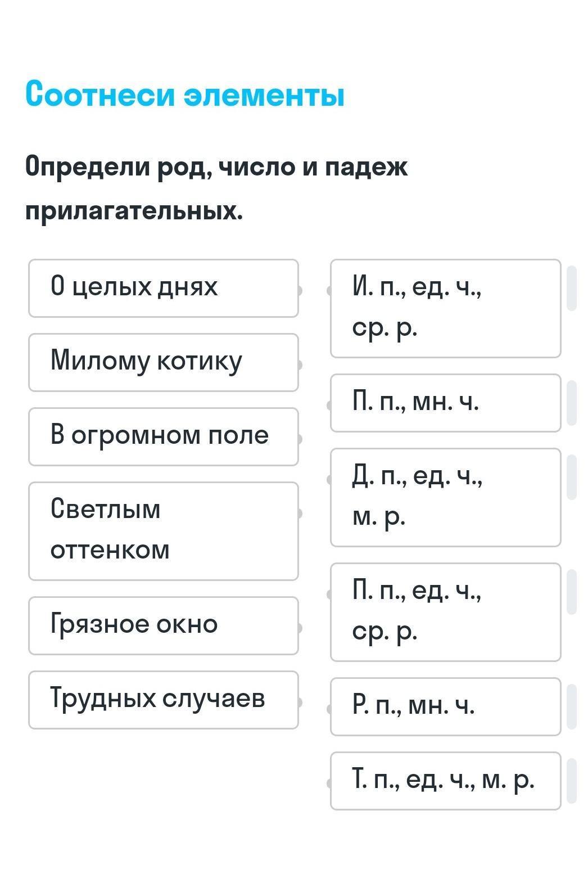Select answer "И. п., ед. ч., ср. р."
Screen dimensions: 588x869
(445, 308)
